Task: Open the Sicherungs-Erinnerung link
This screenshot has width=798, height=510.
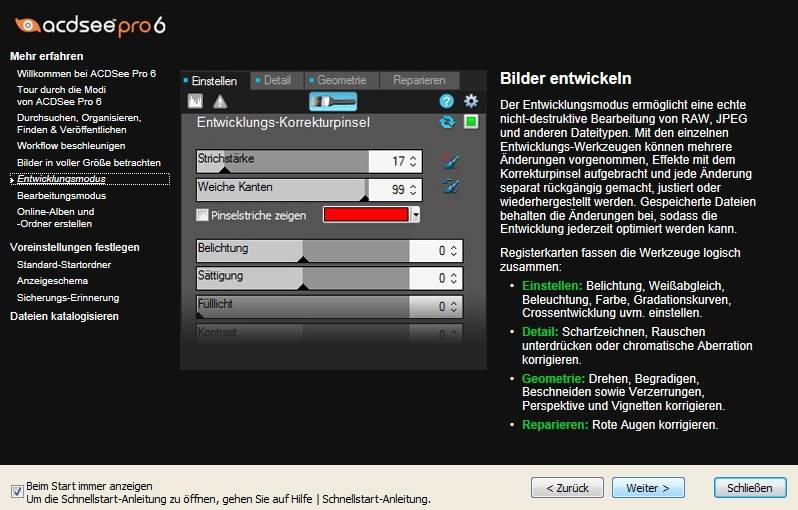Action: click(x=68, y=298)
